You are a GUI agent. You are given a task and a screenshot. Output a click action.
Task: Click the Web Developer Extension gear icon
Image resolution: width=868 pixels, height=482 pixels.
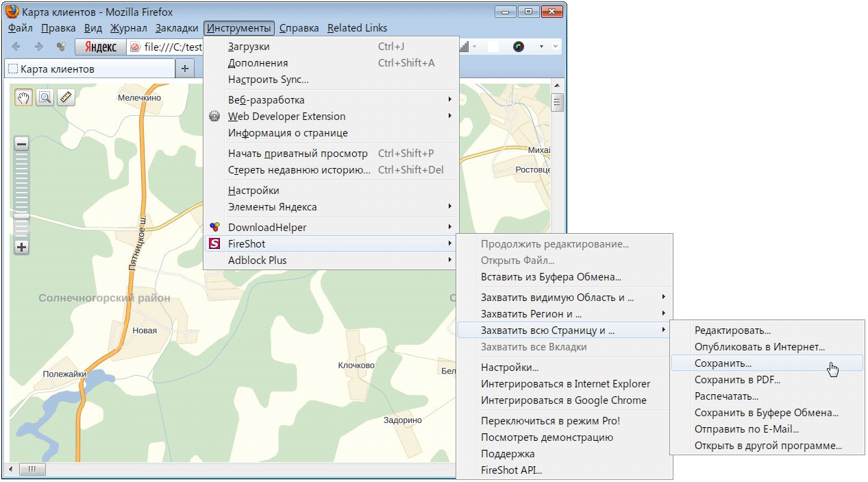[x=214, y=117]
